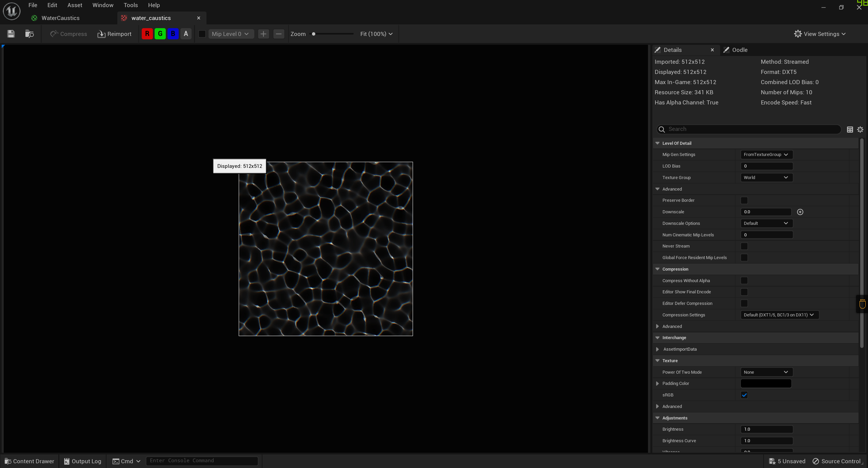Toggle the Green channel button
This screenshot has height=468, width=868.
coord(160,34)
